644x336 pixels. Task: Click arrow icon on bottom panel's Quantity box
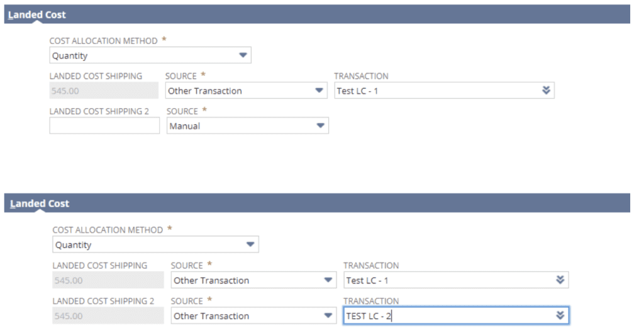pos(250,244)
